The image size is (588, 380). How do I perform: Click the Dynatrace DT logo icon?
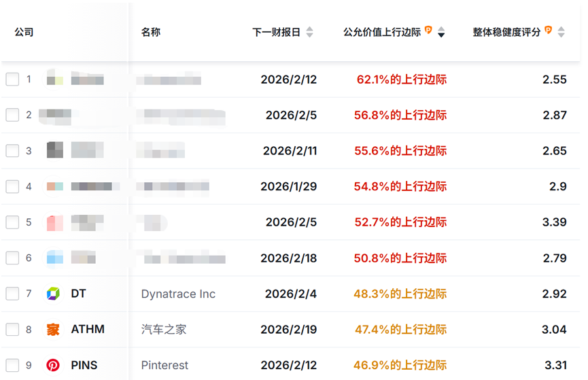click(x=53, y=294)
